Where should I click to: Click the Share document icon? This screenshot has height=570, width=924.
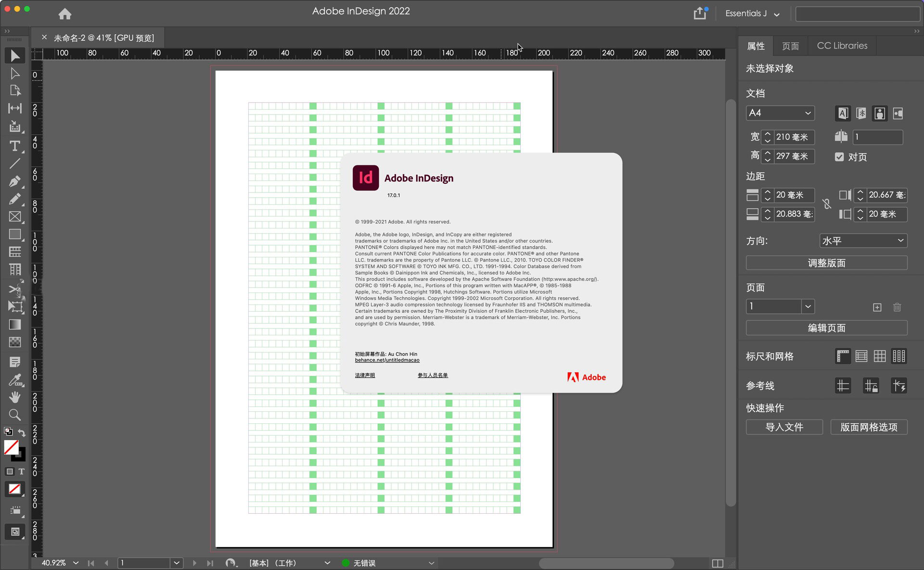(x=700, y=13)
